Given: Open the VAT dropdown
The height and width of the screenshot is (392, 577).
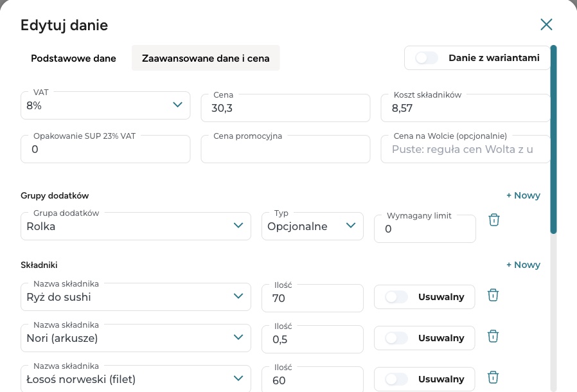Looking at the screenshot, I should tap(105, 105).
